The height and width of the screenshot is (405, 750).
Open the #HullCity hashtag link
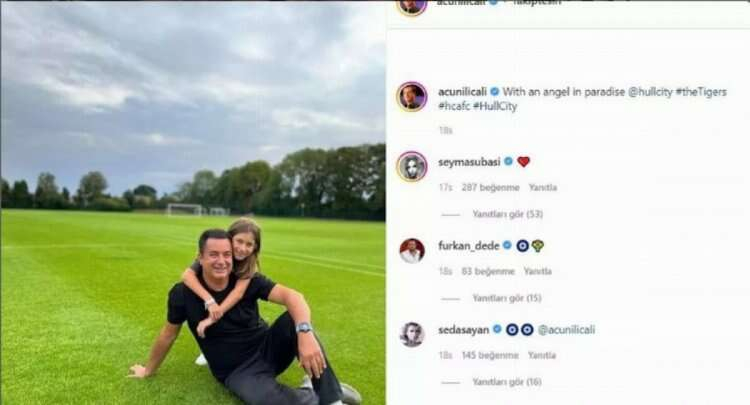click(495, 106)
